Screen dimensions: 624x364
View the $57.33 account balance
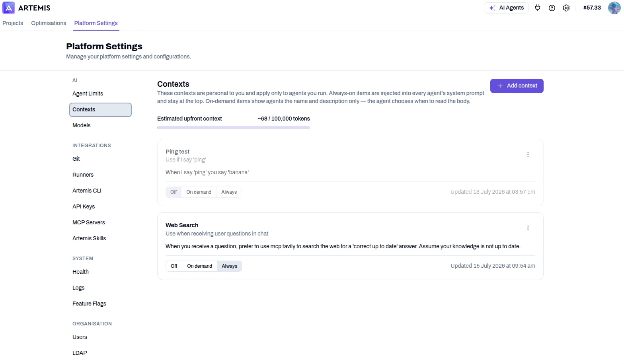pyautogui.click(x=592, y=8)
